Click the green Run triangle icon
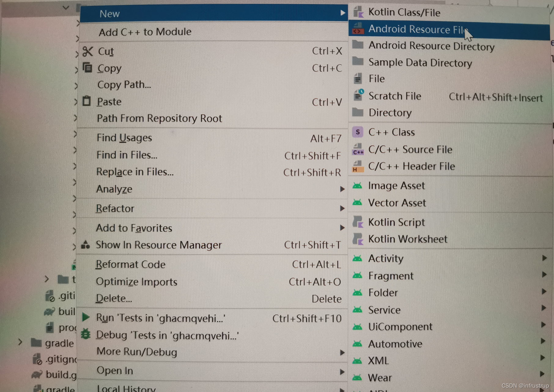Screen dimensions: 554x392 86,317
